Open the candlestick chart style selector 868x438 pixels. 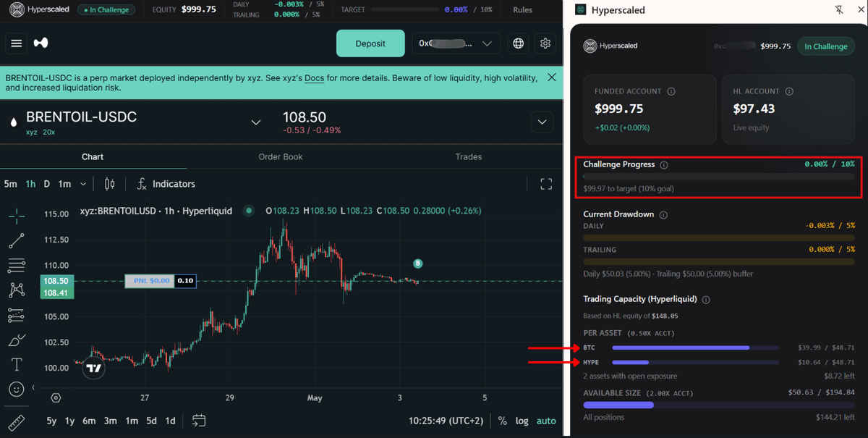coord(109,184)
